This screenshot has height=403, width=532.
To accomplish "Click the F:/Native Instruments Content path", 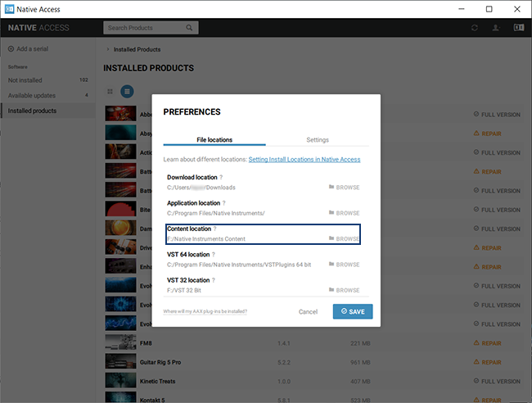I will [206, 239].
